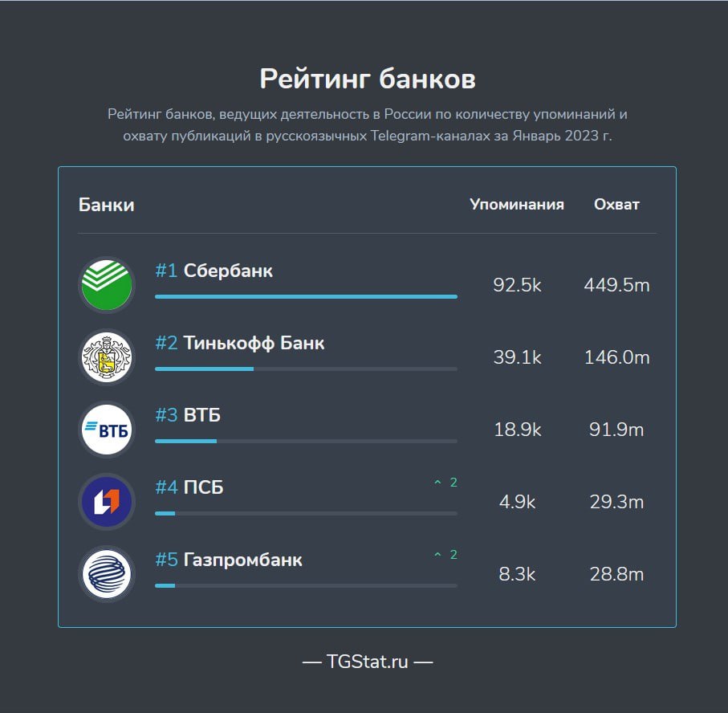
Task: Open the #2 Тинькофф Банк entry
Action: (239, 343)
